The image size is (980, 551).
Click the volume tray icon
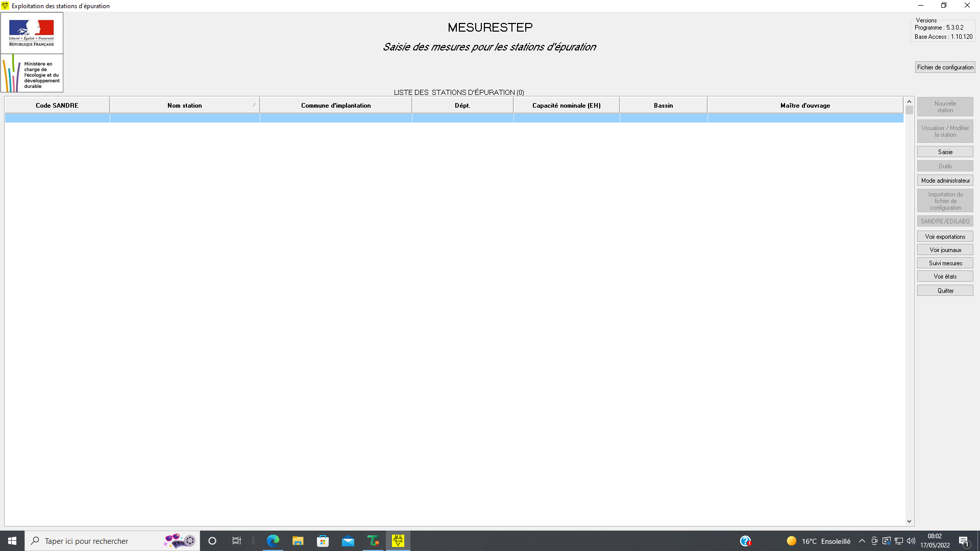coord(911,541)
